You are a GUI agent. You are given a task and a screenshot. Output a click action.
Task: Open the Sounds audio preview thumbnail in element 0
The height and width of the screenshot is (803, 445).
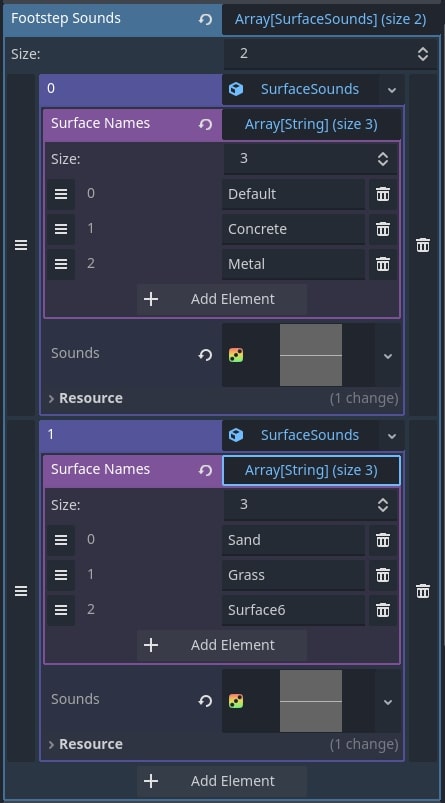[x=311, y=355]
